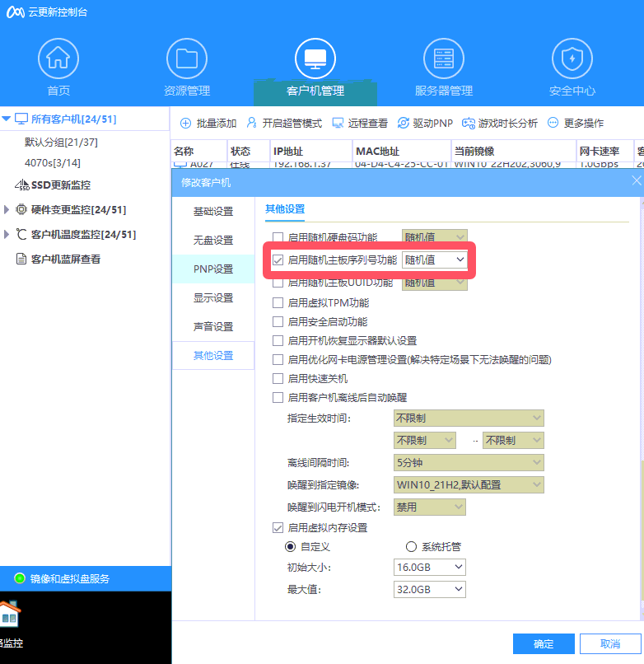Switch to PNP设置 tab
Image resolution: width=644 pixels, height=664 pixels.
pos(213,269)
